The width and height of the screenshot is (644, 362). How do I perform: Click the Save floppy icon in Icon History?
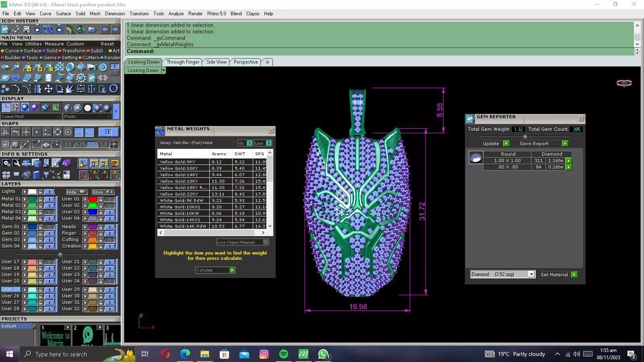click(27, 29)
